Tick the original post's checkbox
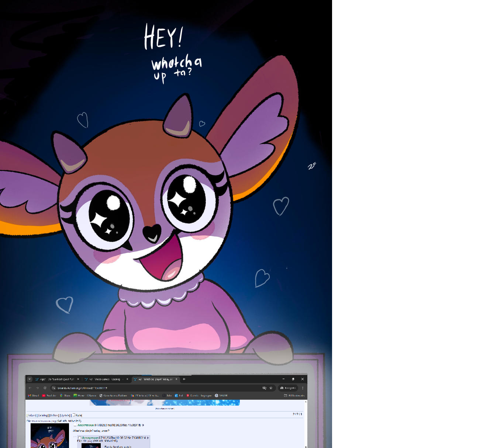This screenshot has height=448, width=504. pyautogui.click(x=75, y=425)
